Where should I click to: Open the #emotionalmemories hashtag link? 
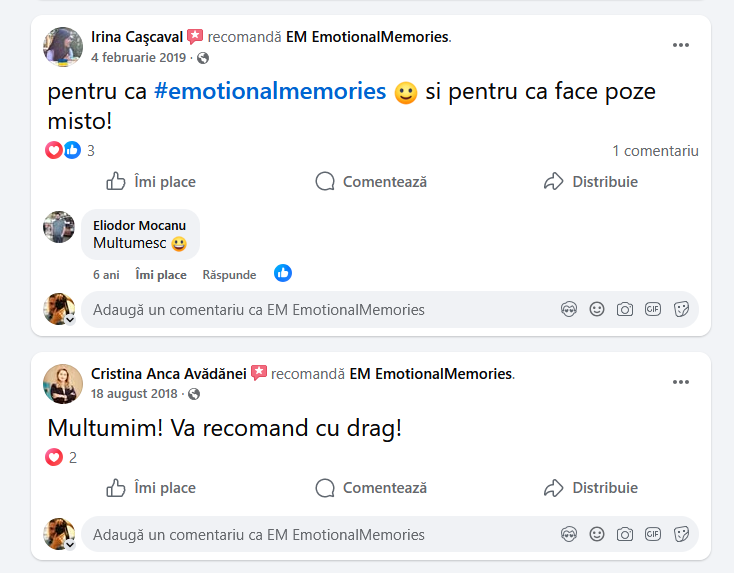(270, 92)
